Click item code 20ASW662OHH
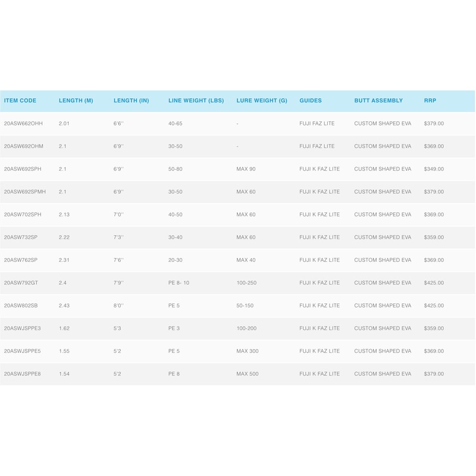This screenshot has height=476, width=476. [x=23, y=124]
